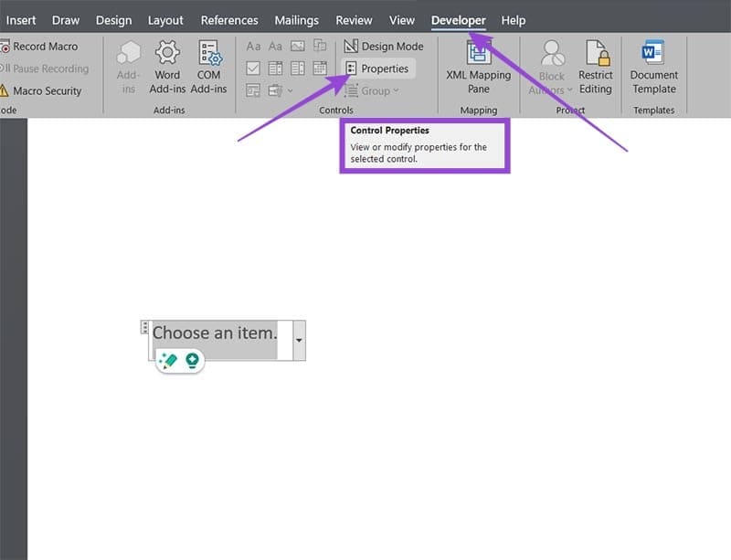This screenshot has height=560, width=731.
Task: Click the green lightbulb suggestion icon
Action: click(192, 361)
